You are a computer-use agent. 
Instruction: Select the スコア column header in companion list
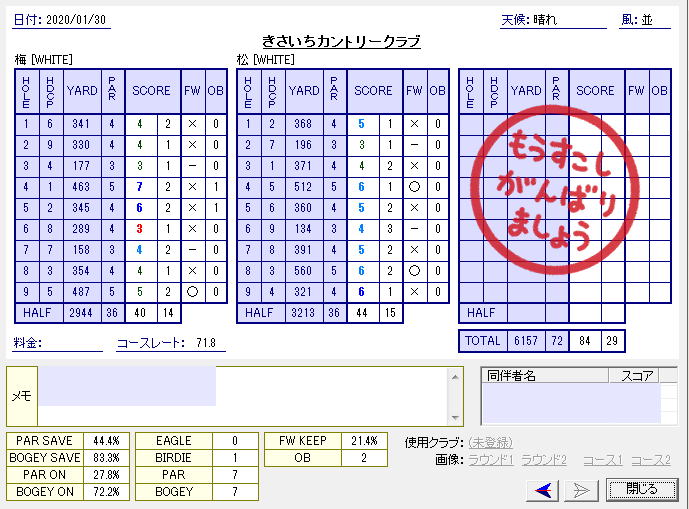click(637, 376)
